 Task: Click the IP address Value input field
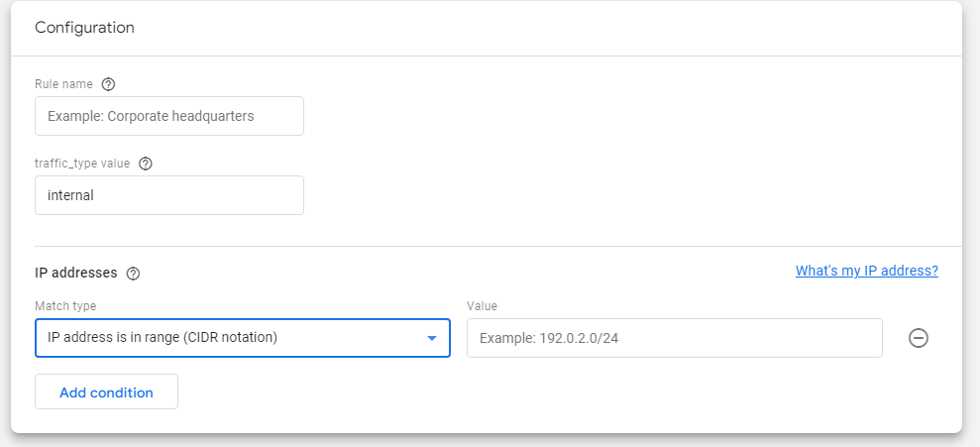(674, 338)
